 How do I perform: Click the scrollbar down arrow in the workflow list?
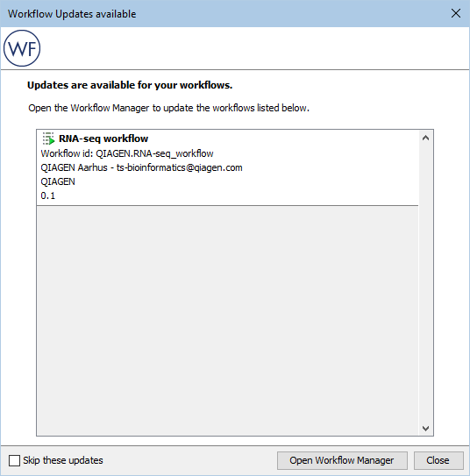click(425, 429)
